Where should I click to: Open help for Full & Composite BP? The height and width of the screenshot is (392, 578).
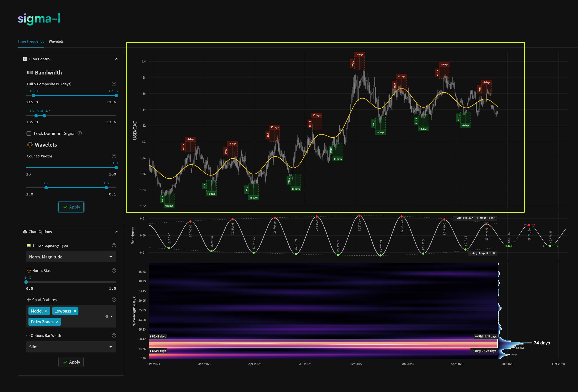coord(114,84)
